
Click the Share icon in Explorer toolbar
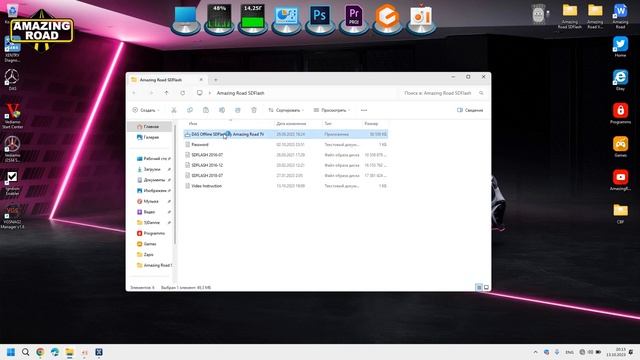tap(238, 110)
